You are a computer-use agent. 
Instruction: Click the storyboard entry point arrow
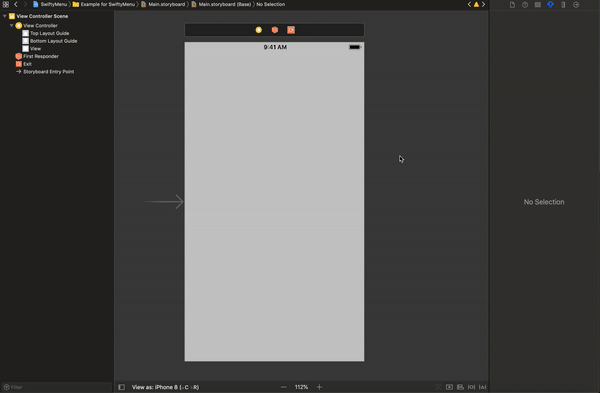[162, 202]
